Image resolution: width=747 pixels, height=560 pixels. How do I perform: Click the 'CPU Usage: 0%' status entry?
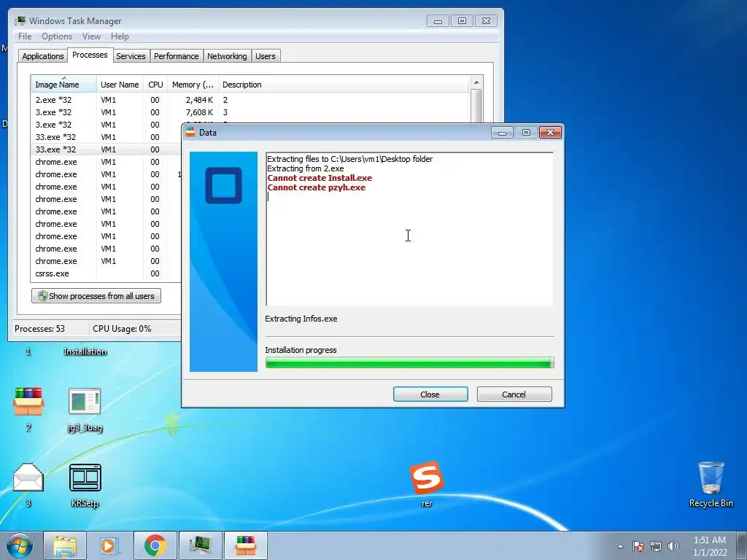(122, 329)
